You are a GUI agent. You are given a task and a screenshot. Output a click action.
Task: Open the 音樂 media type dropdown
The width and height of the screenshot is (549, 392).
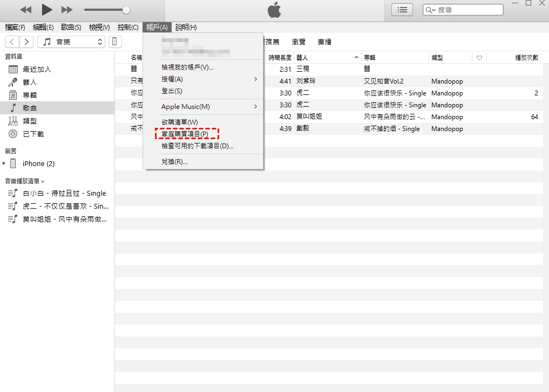[x=73, y=42]
